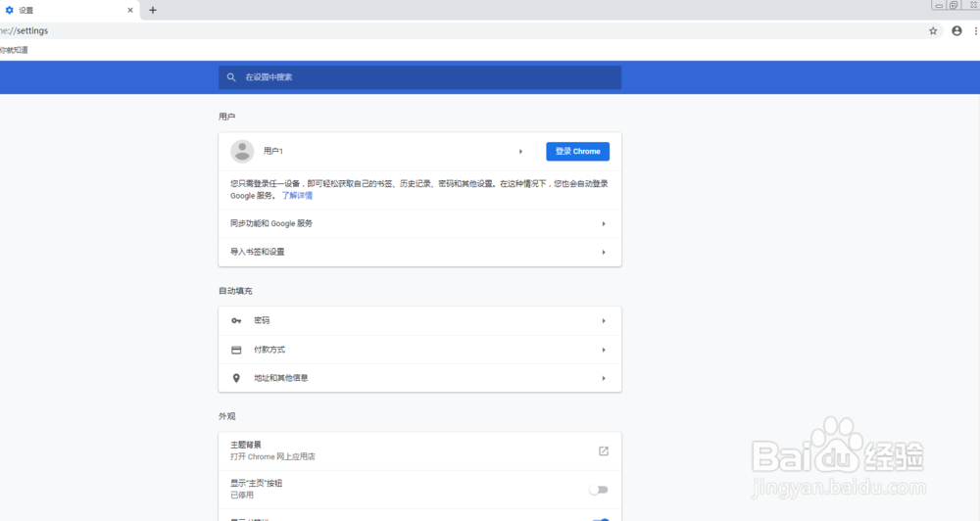This screenshot has height=521, width=980.
Task: Open the profile account icon in toolbar
Action: pos(956,30)
